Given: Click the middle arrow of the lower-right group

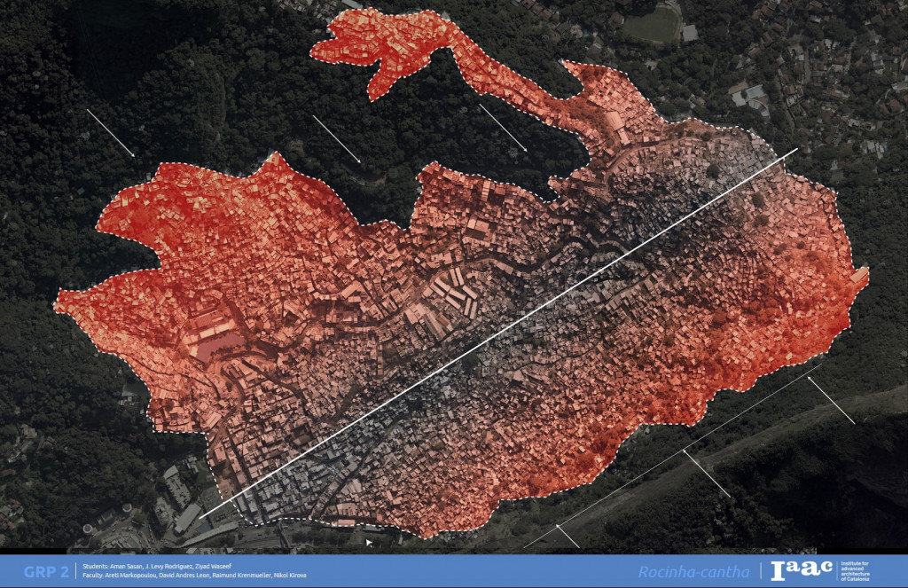Looking at the screenshot, I should pyautogui.click(x=707, y=474).
